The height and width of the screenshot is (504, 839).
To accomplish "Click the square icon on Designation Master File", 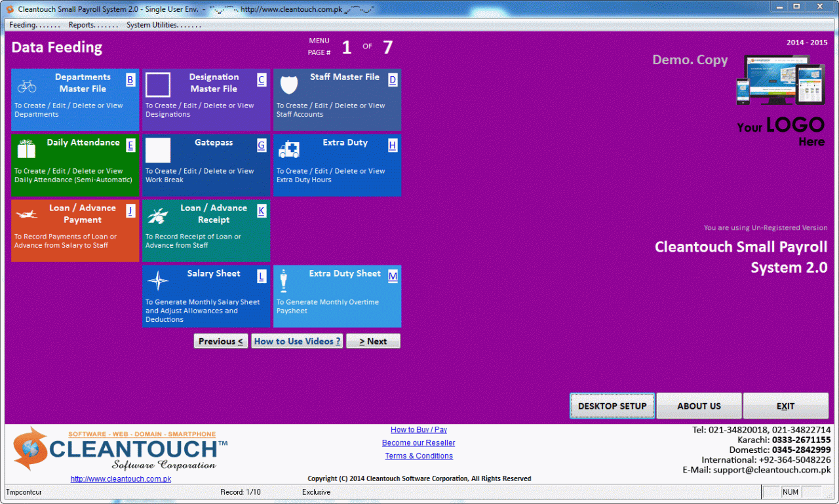I will click(x=158, y=85).
